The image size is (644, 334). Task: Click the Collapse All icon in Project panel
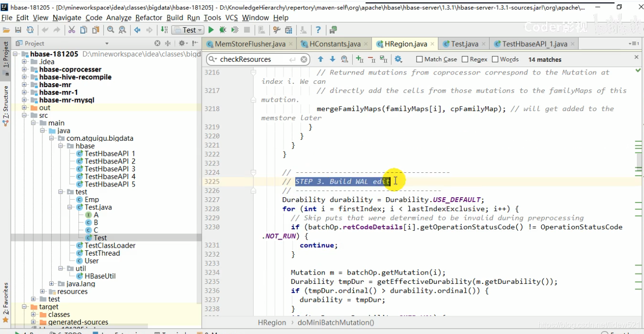[168, 43]
